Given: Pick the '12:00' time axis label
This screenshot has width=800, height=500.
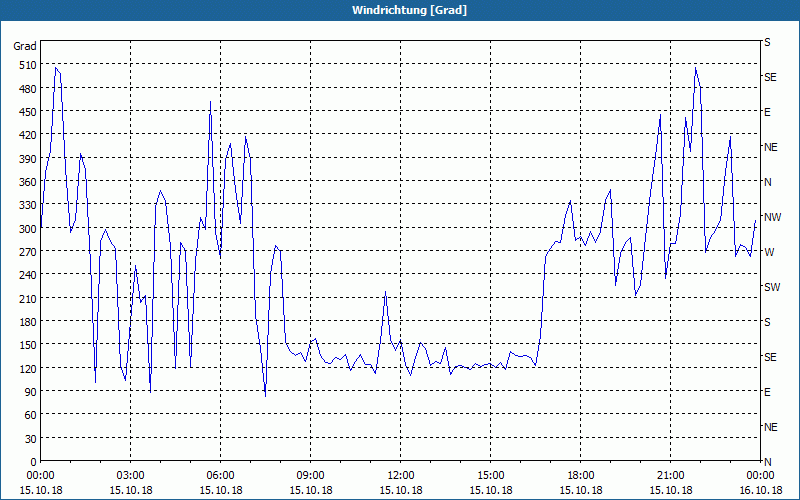Looking at the screenshot, I should click(401, 476).
